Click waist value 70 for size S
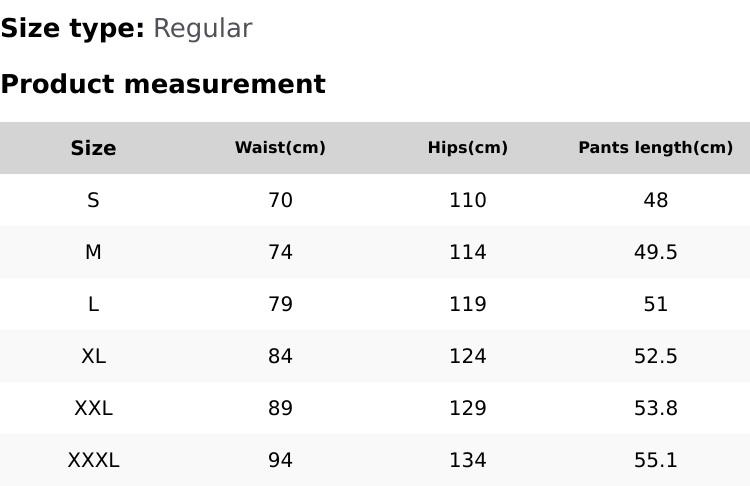Screen dimensions: 750x486 (x=280, y=200)
